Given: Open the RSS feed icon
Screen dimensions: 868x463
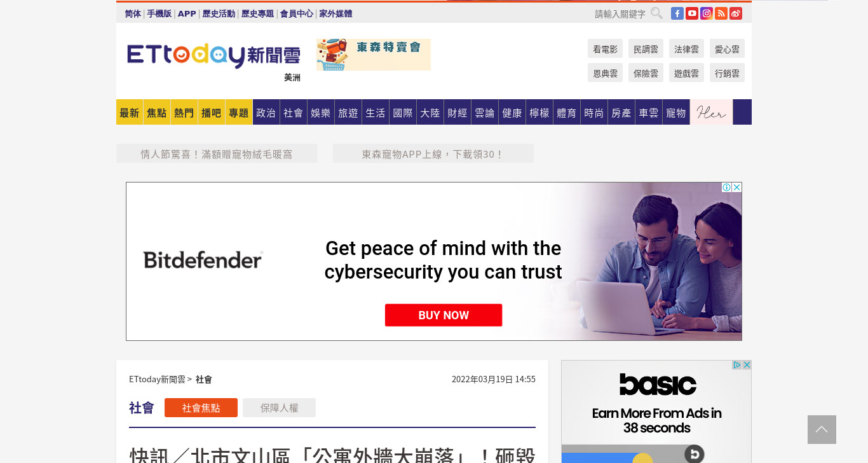Looking at the screenshot, I should click(x=721, y=13).
